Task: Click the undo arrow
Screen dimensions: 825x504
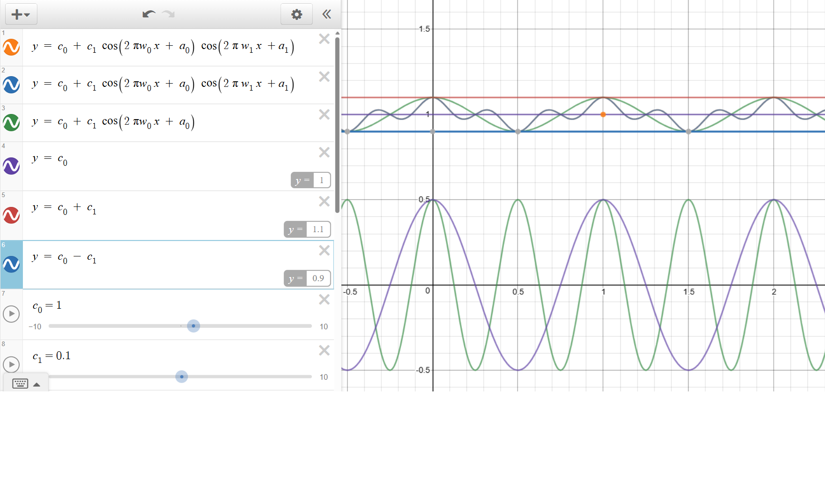Action: [149, 14]
